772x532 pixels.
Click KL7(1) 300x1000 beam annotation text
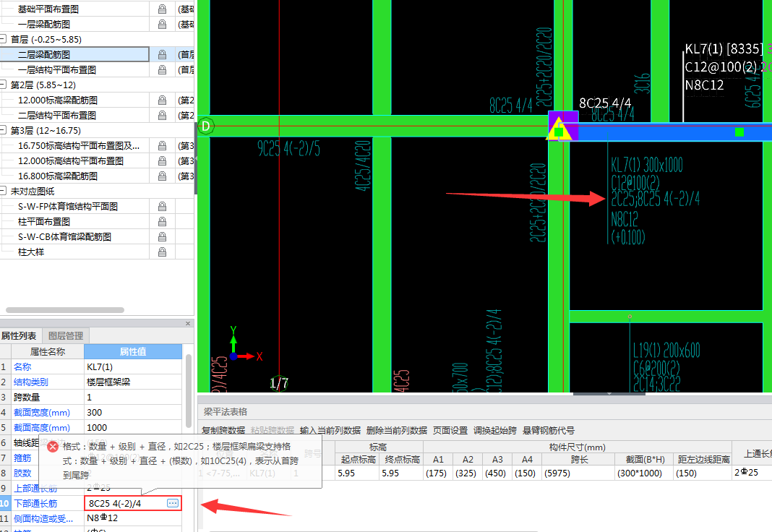click(646, 165)
